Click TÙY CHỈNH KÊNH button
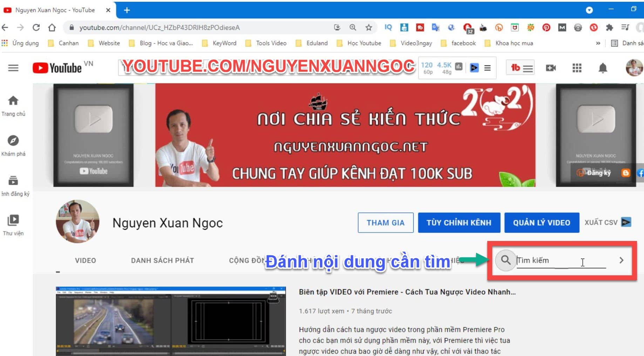 pos(459,223)
